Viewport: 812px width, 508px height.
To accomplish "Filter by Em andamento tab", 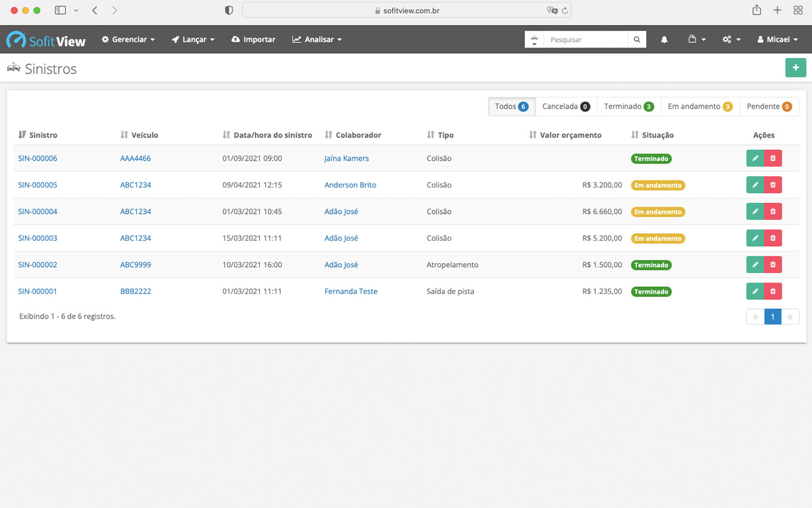I will [x=700, y=106].
